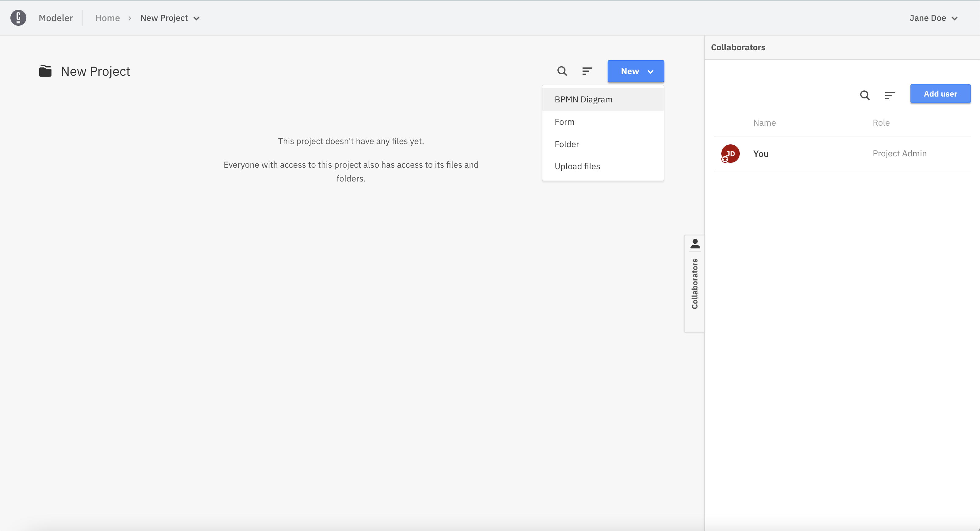Click the Collaborators sidebar panel icon
The height and width of the screenshot is (531, 980).
[x=694, y=244]
